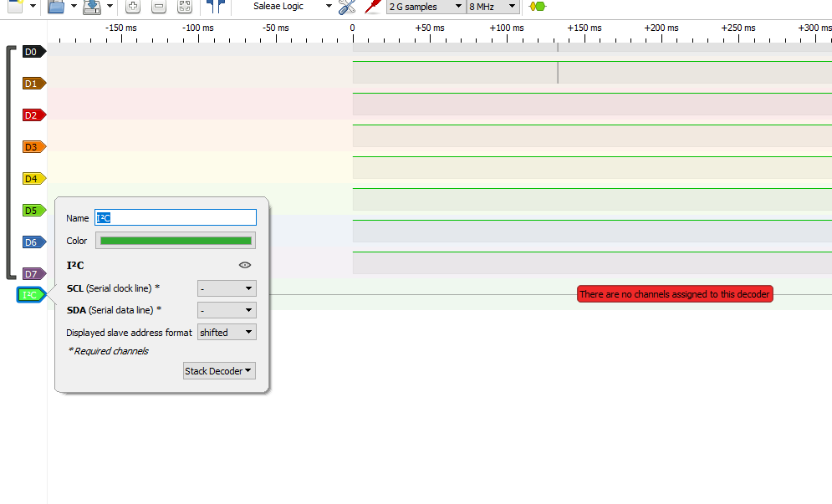
Task: Click the Stack Decoder button
Action: (x=219, y=371)
